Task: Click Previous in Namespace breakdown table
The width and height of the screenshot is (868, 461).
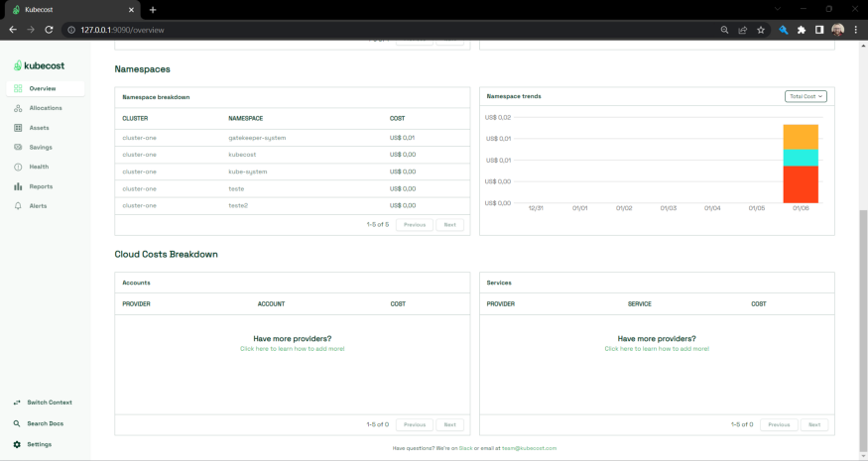Action: [x=414, y=225]
